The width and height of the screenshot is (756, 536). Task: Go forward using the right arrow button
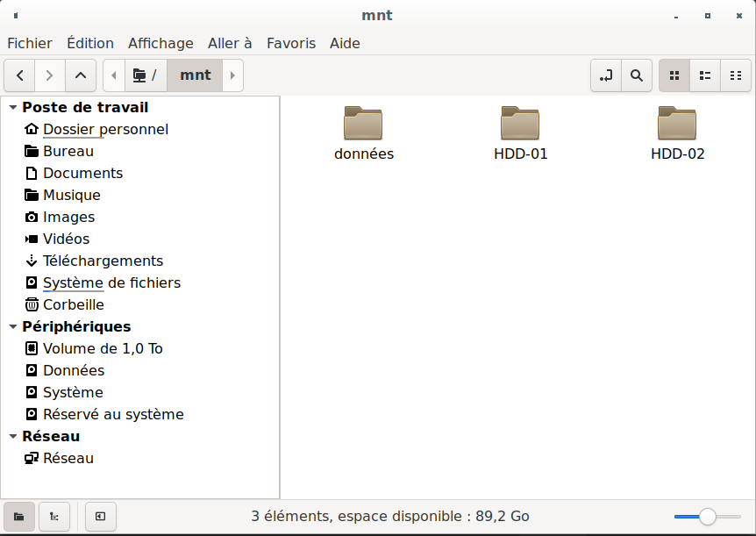click(x=49, y=75)
